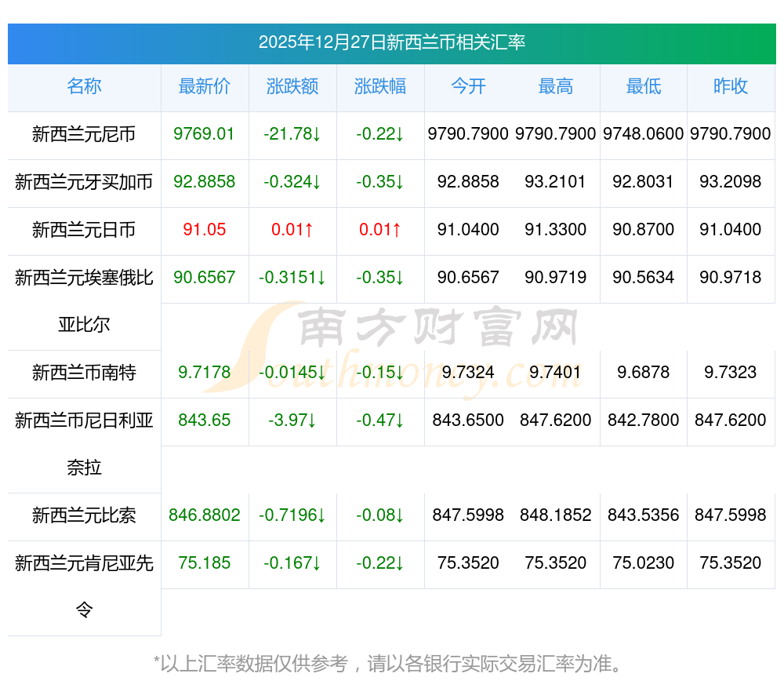
Task: Click the 新西兰币南特 row name
Action: (84, 373)
